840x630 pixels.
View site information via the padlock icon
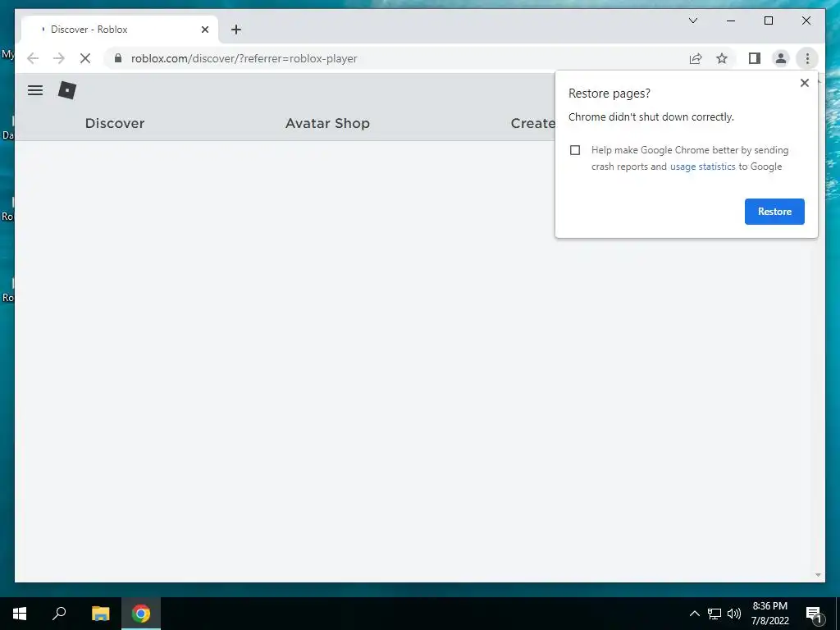tap(118, 58)
